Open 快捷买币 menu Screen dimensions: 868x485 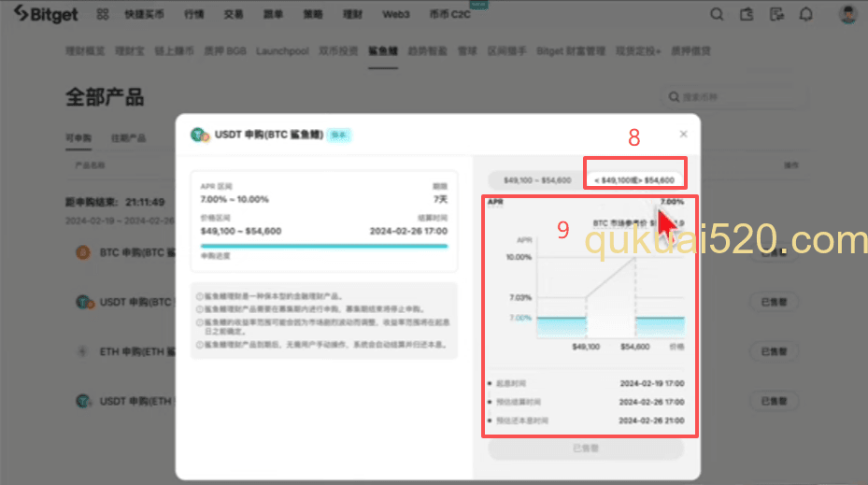tap(144, 14)
